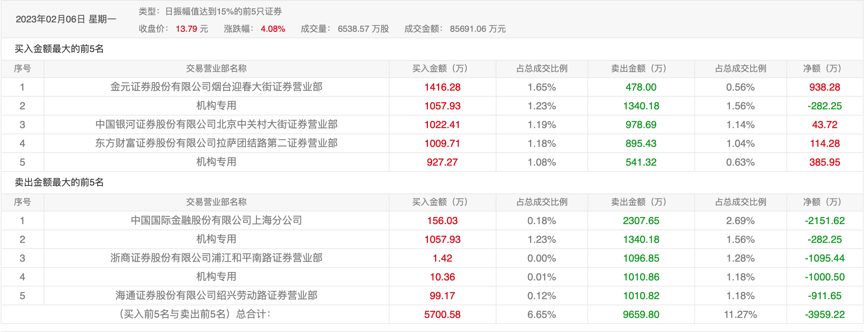Click the section title 买入金额最大的前5名

[x=59, y=49]
